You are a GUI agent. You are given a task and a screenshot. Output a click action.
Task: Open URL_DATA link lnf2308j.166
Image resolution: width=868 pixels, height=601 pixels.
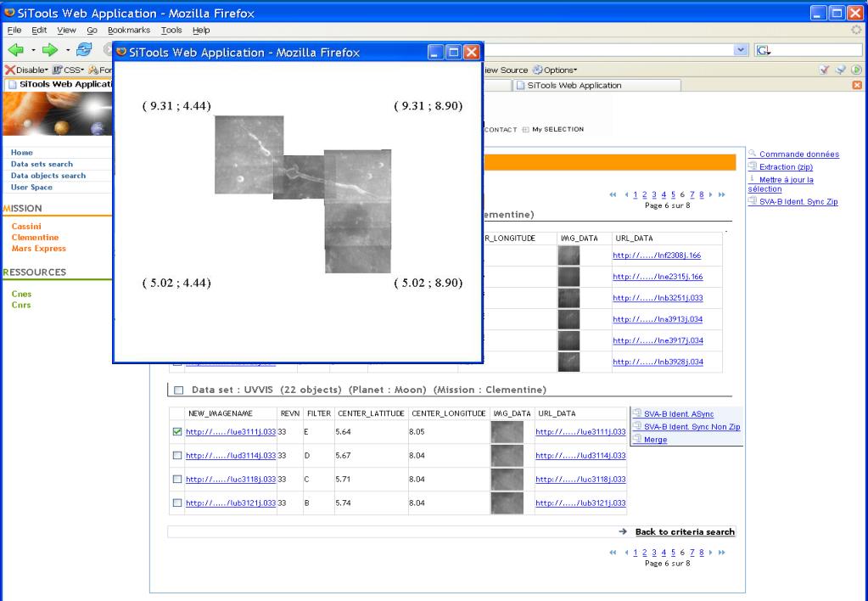click(x=657, y=256)
